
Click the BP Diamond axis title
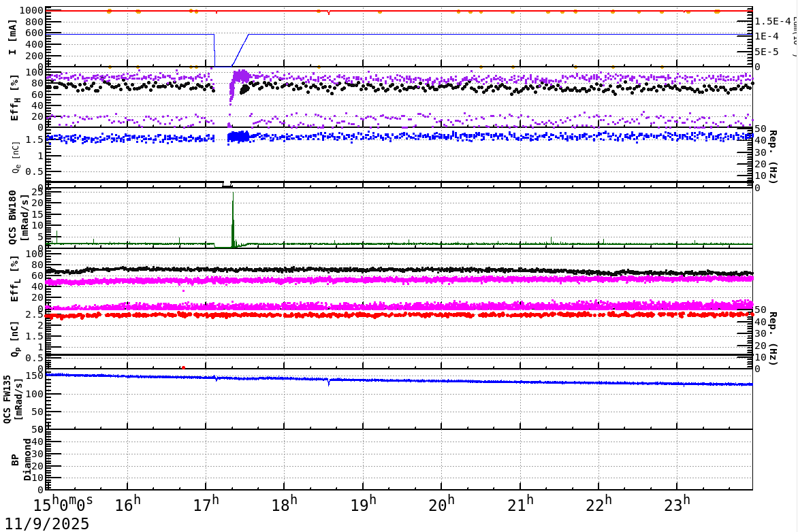pos(21,460)
